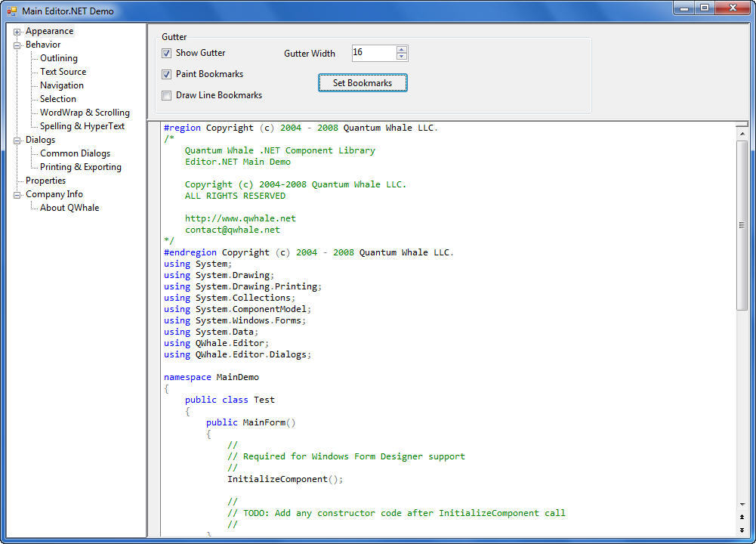Viewport: 756px width, 544px height.
Task: Click the vertical scrollbar thumb
Action: click(742, 225)
